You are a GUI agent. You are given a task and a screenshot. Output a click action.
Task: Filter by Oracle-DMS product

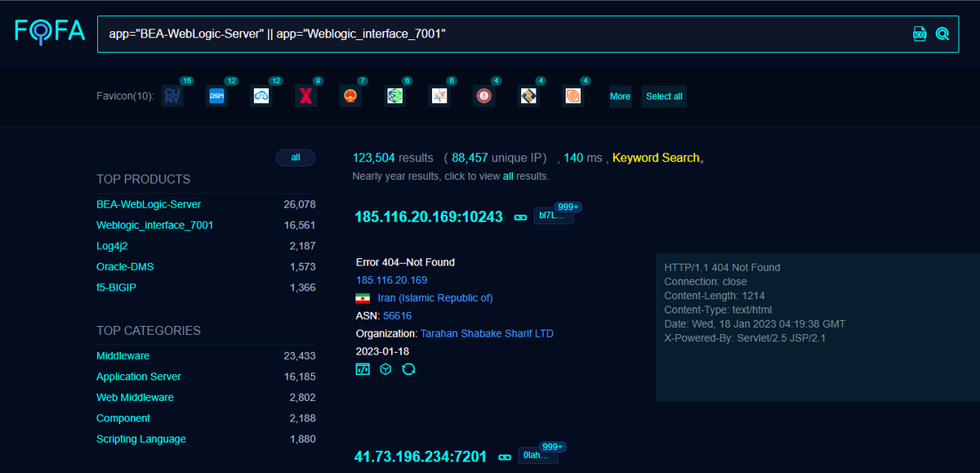(x=125, y=266)
